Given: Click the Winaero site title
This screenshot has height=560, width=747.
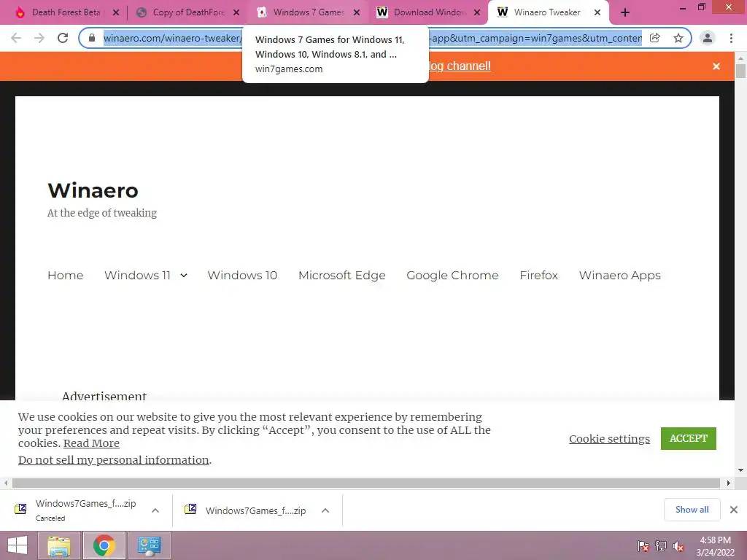Looking at the screenshot, I should [x=93, y=190].
